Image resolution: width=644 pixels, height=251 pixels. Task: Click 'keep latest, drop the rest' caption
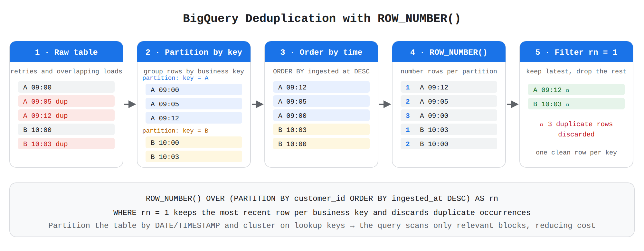(x=576, y=71)
